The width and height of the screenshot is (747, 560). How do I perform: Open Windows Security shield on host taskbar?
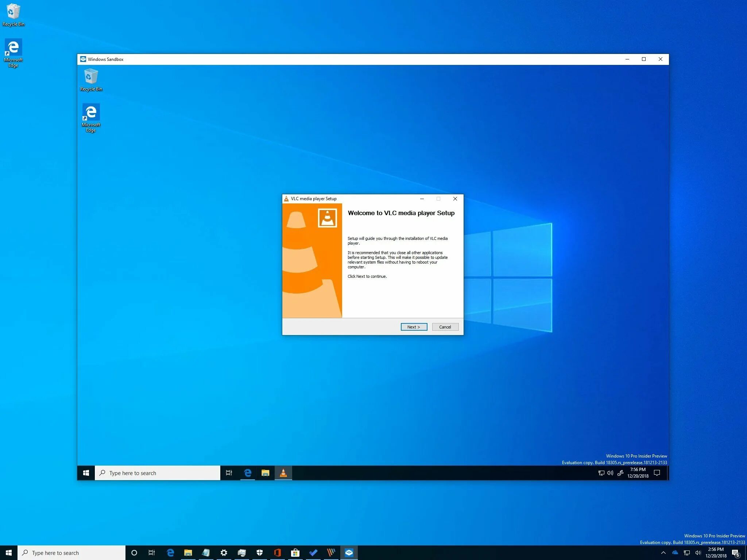259,553
